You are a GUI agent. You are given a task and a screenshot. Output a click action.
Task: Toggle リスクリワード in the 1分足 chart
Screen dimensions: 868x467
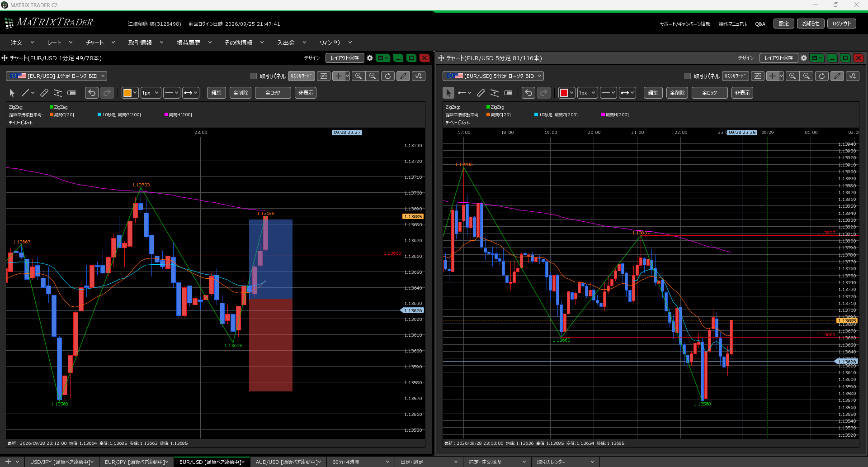pos(302,76)
